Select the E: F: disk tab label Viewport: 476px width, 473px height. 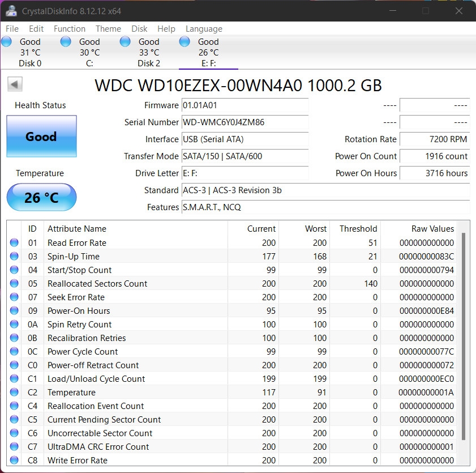[208, 63]
